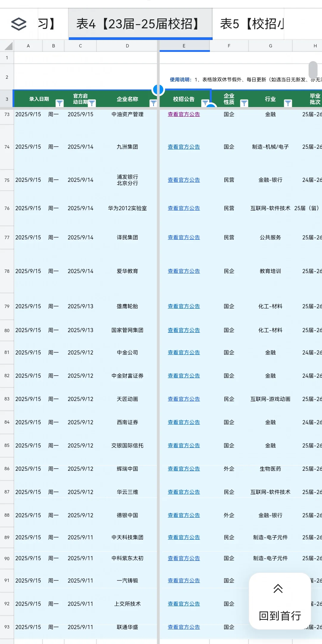The image size is (322, 644).
Task: Switch to 表5【校招 tab
Action: tap(252, 24)
